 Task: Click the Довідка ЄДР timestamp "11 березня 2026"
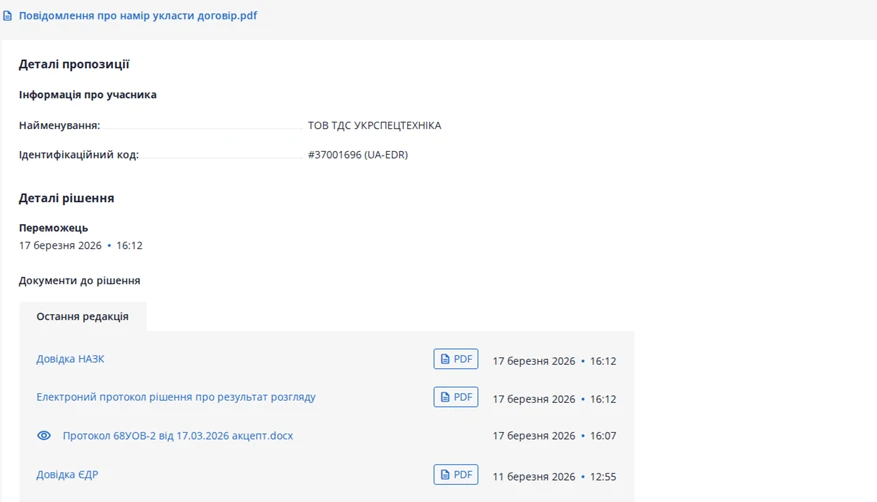tap(534, 476)
